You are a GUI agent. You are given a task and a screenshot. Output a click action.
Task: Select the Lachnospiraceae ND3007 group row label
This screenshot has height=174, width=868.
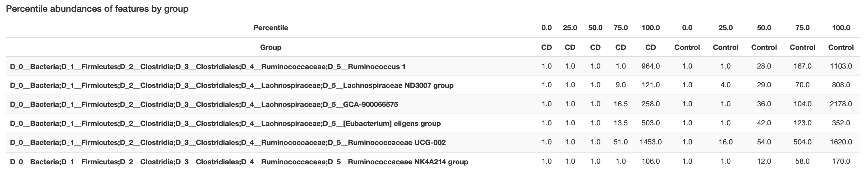[231, 86]
